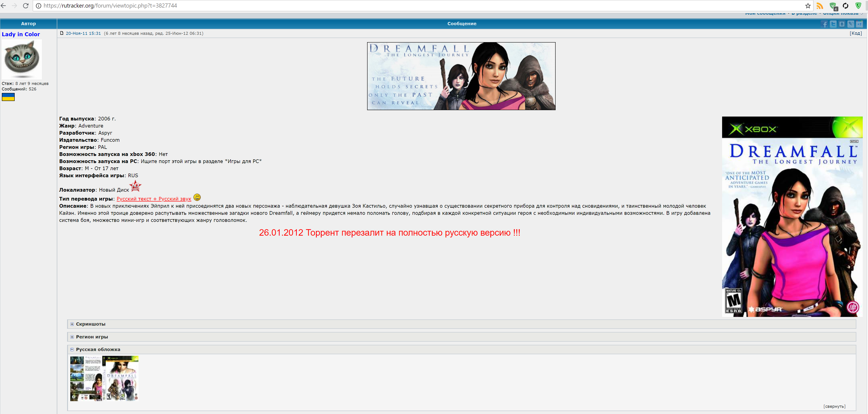This screenshot has height=414, width=868.
Task: Click the Год выпуска: 2006 г. line
Action: pos(88,119)
